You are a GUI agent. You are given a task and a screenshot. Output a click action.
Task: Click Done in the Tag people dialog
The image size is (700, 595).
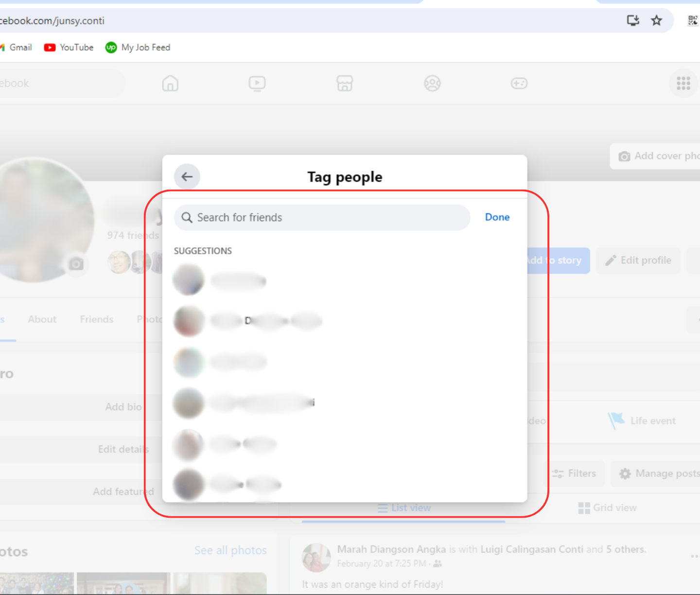497,217
